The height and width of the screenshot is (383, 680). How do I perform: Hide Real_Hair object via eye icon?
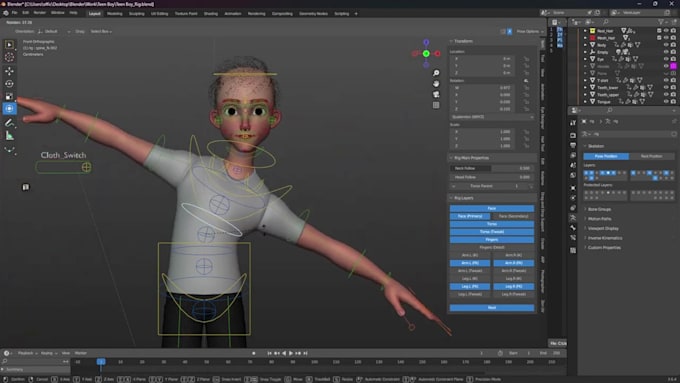point(666,31)
